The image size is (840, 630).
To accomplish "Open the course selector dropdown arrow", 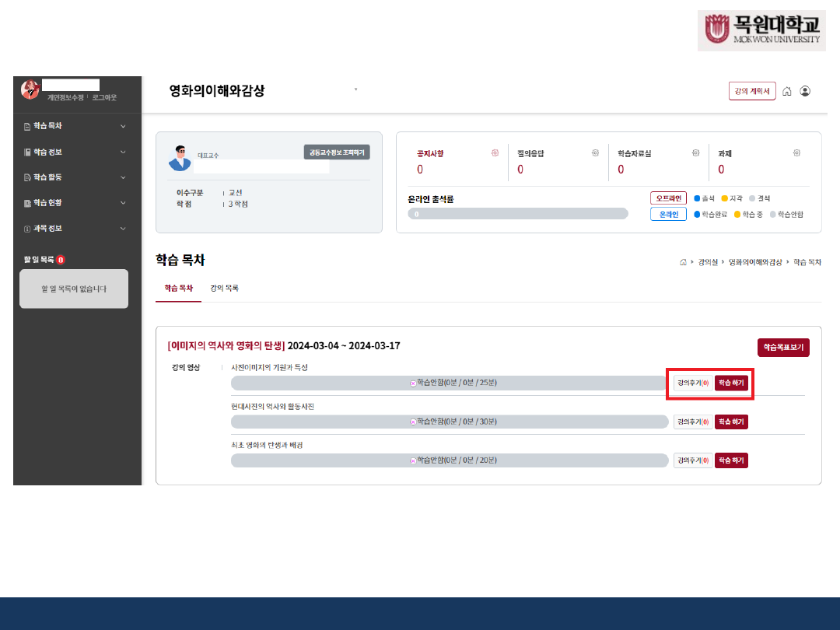I will point(356,90).
